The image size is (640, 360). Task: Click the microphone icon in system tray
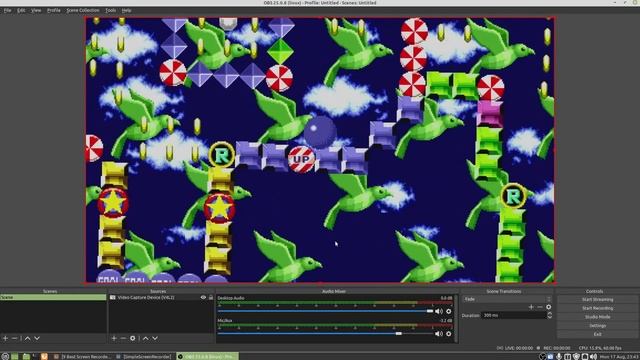pos(559,357)
